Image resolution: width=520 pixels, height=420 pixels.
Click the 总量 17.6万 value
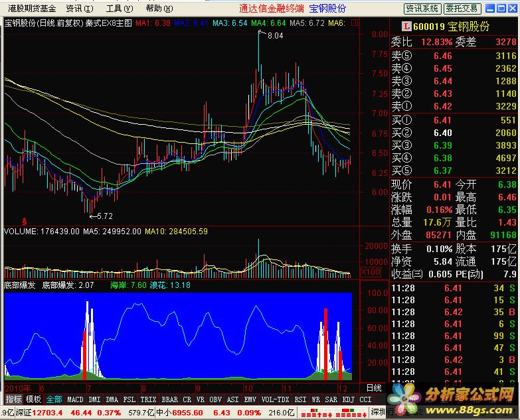click(x=438, y=222)
